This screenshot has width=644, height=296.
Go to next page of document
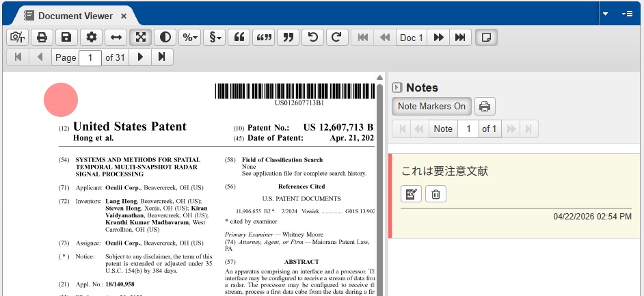click(x=140, y=57)
